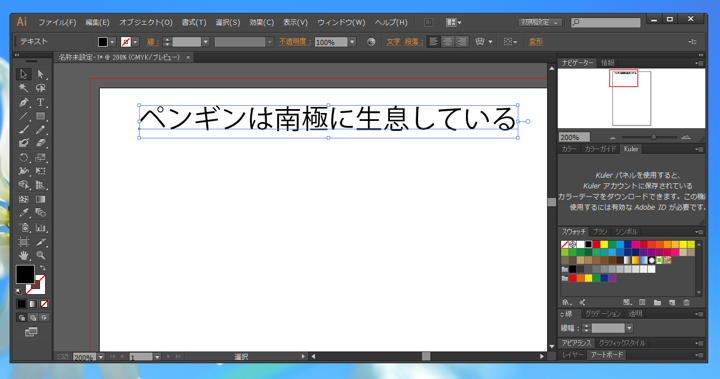Select the Blend tool
This screenshot has height=379, width=720.
point(40,213)
